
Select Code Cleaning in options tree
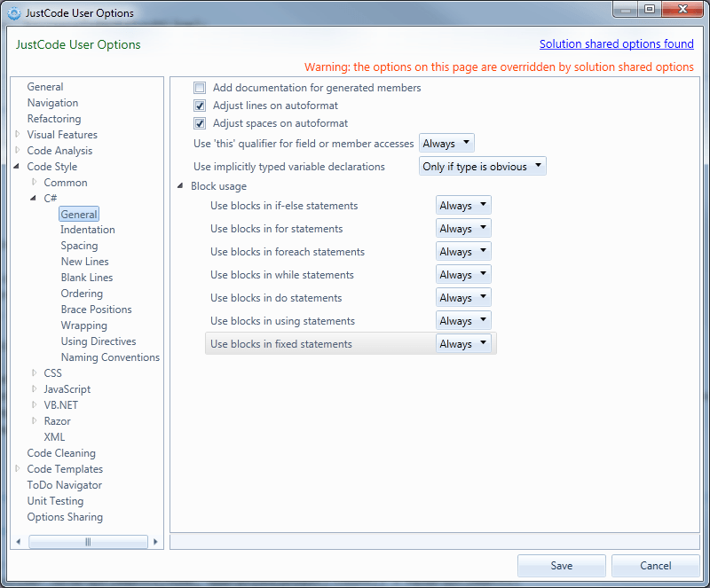click(x=61, y=453)
